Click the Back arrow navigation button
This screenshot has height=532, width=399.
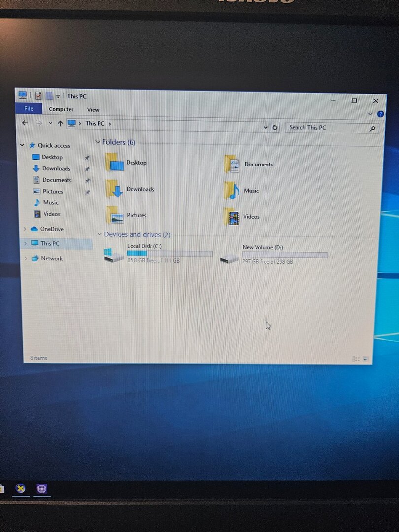[x=25, y=123]
